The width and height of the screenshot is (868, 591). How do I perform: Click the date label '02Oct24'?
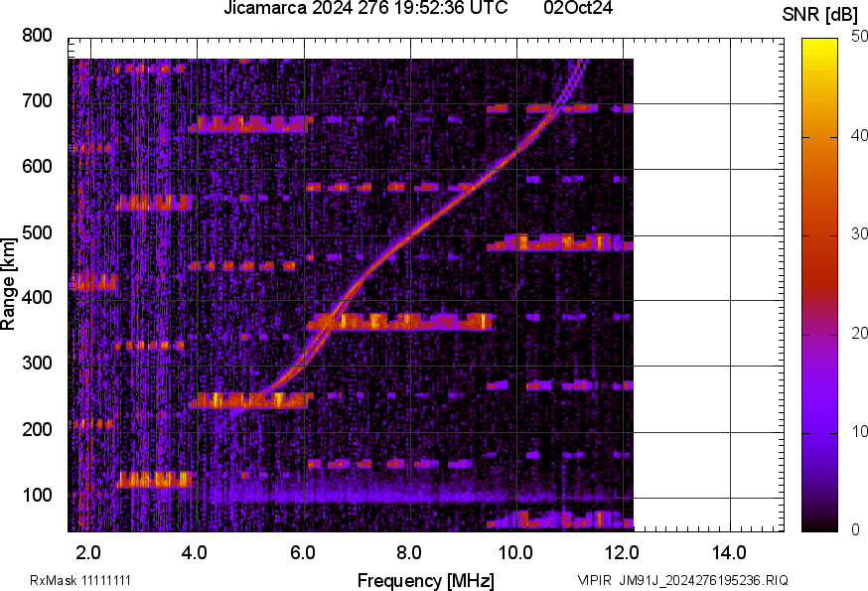pyautogui.click(x=578, y=8)
